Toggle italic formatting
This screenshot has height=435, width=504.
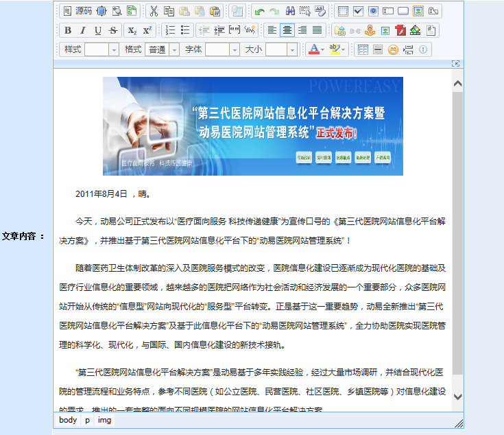[x=83, y=30]
